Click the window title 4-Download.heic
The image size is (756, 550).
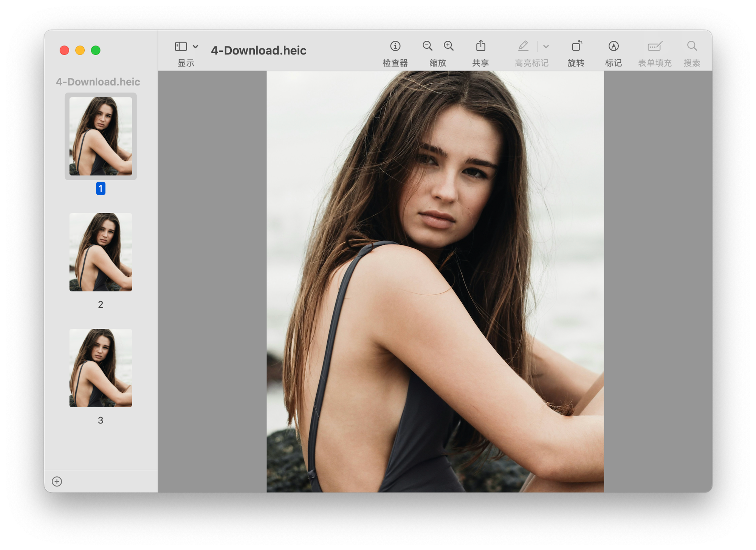[259, 50]
